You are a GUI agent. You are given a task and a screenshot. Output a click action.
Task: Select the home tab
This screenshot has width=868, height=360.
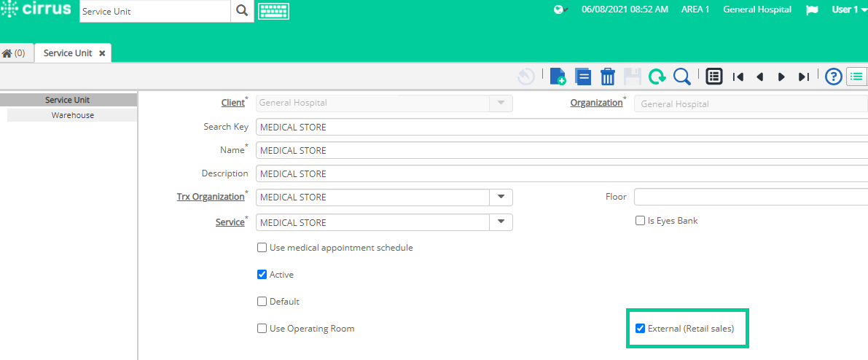(14, 53)
